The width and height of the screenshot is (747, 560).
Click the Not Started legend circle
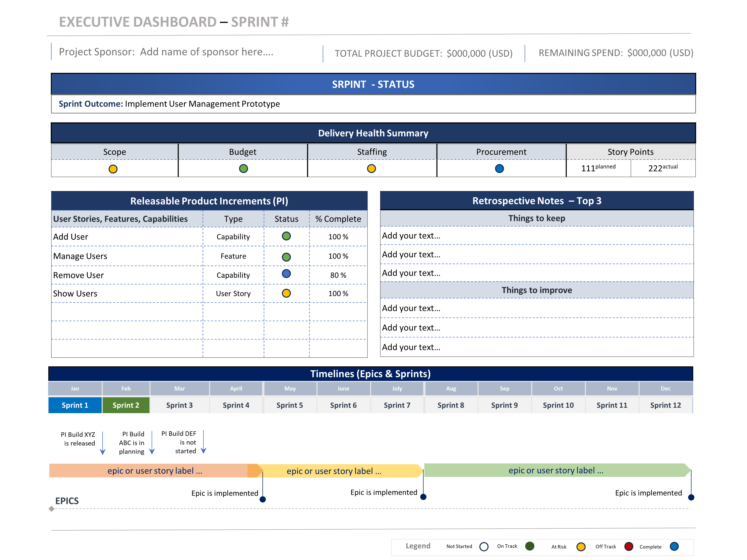[484, 547]
